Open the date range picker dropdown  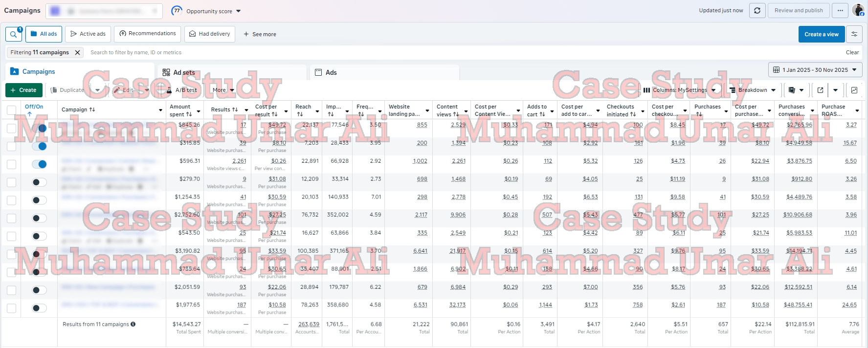[815, 70]
